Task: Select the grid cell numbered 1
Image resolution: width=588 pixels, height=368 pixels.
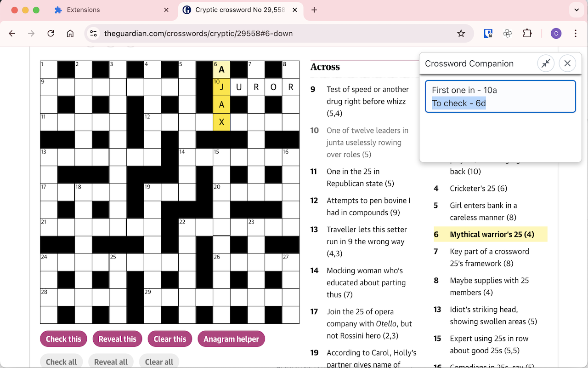Action: 49,69
